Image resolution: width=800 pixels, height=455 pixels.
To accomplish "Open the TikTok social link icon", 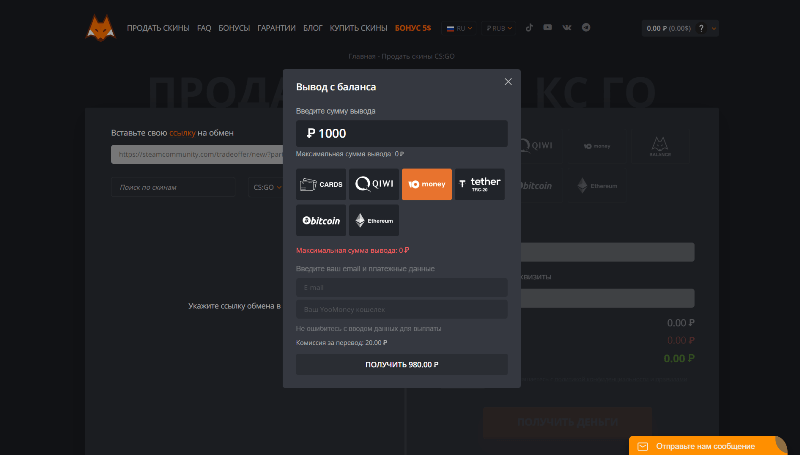I will (529, 28).
